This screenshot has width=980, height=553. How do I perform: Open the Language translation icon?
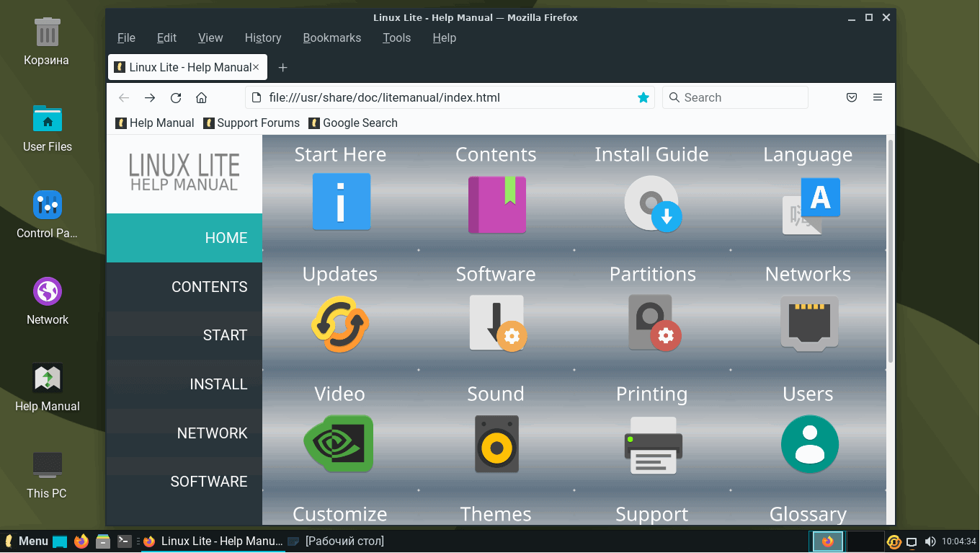811,206
